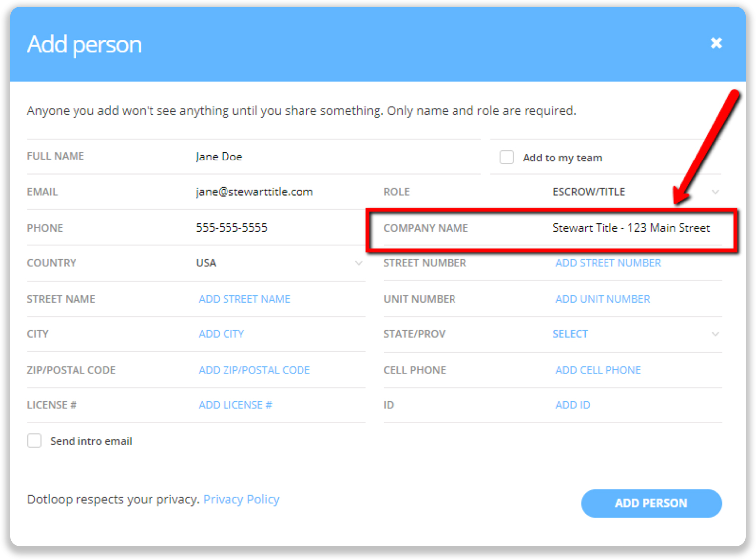
Task: Select ADD CELL PHONE link
Action: [x=598, y=370]
